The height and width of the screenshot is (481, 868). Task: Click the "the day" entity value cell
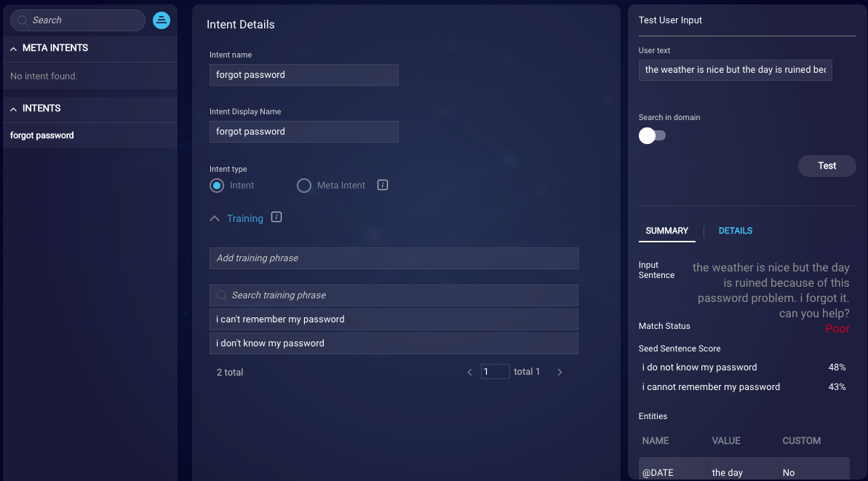tap(728, 473)
